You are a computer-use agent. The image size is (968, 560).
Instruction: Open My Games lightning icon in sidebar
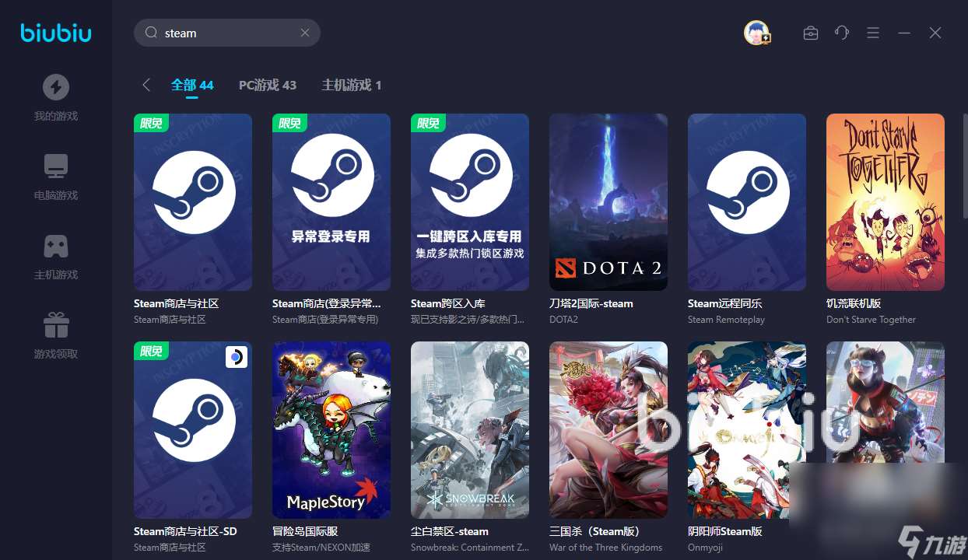55,88
